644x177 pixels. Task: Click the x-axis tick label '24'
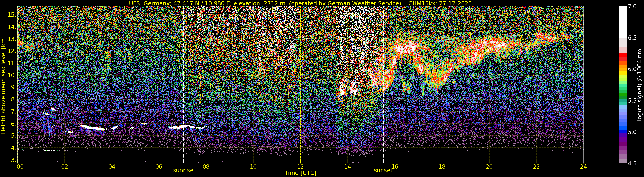583,166
